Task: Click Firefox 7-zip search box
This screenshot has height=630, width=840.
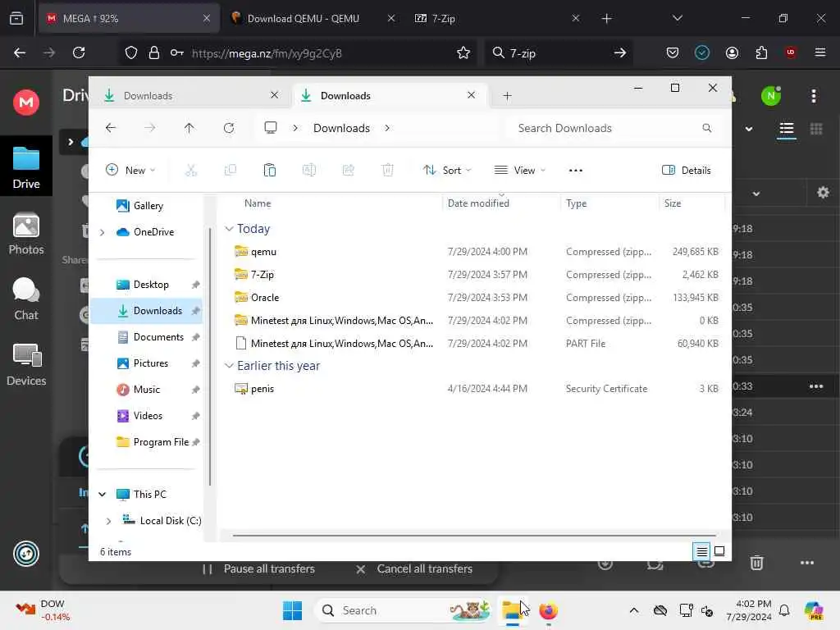Action: pyautogui.click(x=557, y=52)
